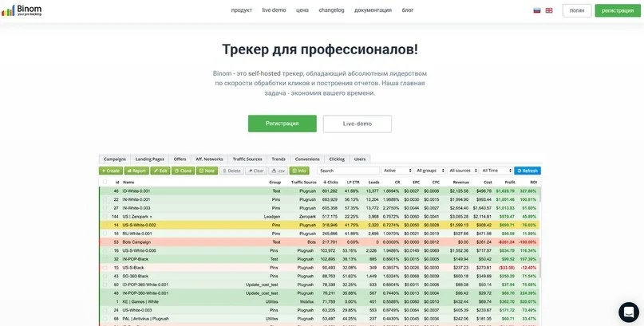Select campaign ID-POP-360-White-0.001
644x326 pixels.
click(319, 285)
